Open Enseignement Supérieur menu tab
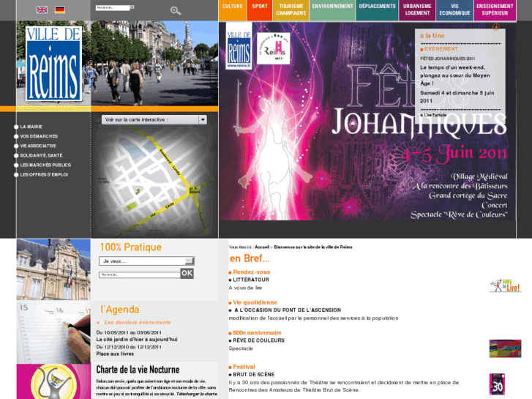This screenshot has width=532, height=399. pos(495,10)
